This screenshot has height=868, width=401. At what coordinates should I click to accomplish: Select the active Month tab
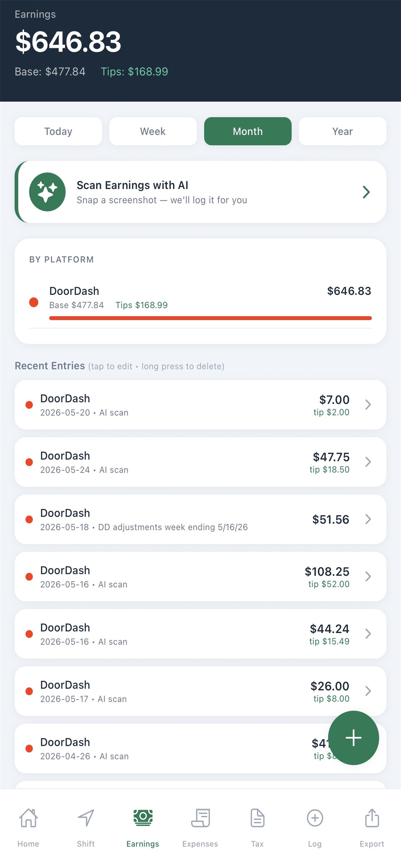(x=248, y=131)
